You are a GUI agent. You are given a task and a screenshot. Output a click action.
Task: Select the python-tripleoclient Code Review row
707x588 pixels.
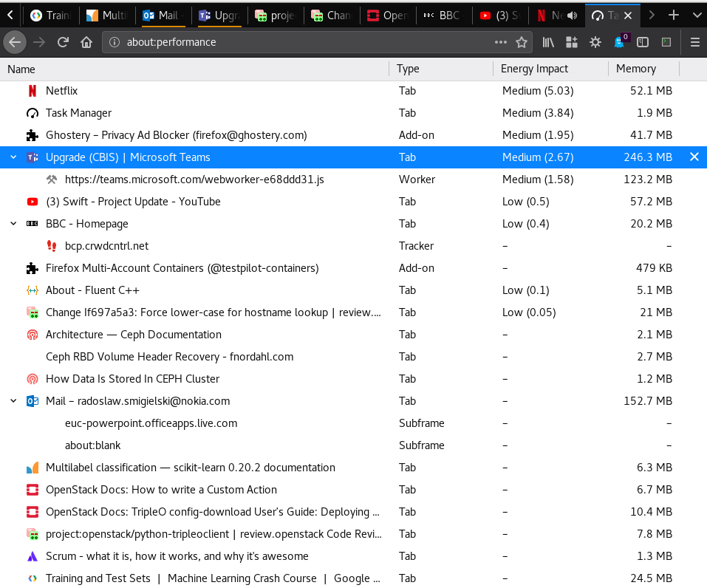[x=353, y=534]
